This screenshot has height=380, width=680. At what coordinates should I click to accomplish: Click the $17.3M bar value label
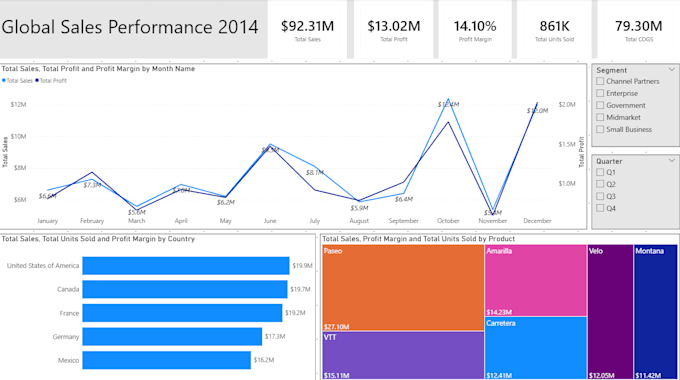pos(275,337)
